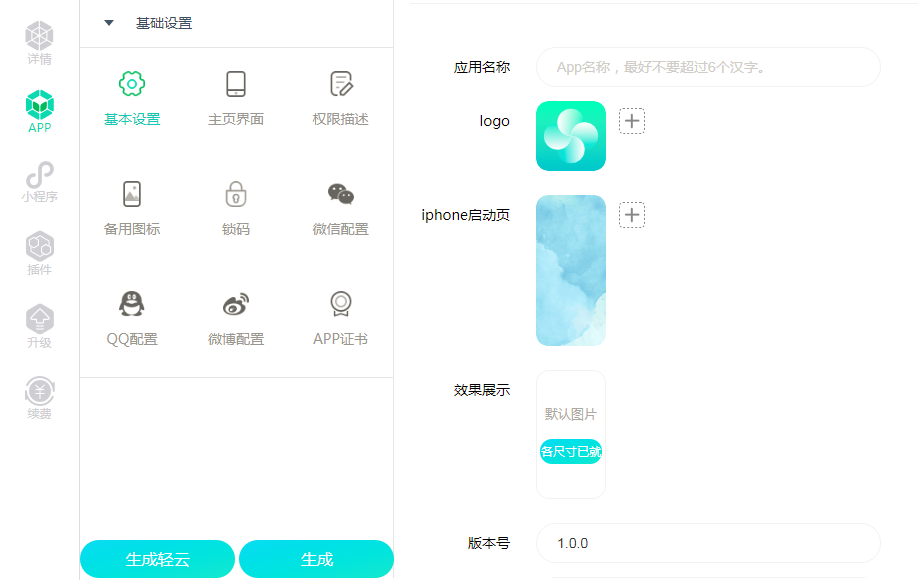Open 微博配置 Weibo settings
This screenshot has width=918, height=580.
point(236,318)
